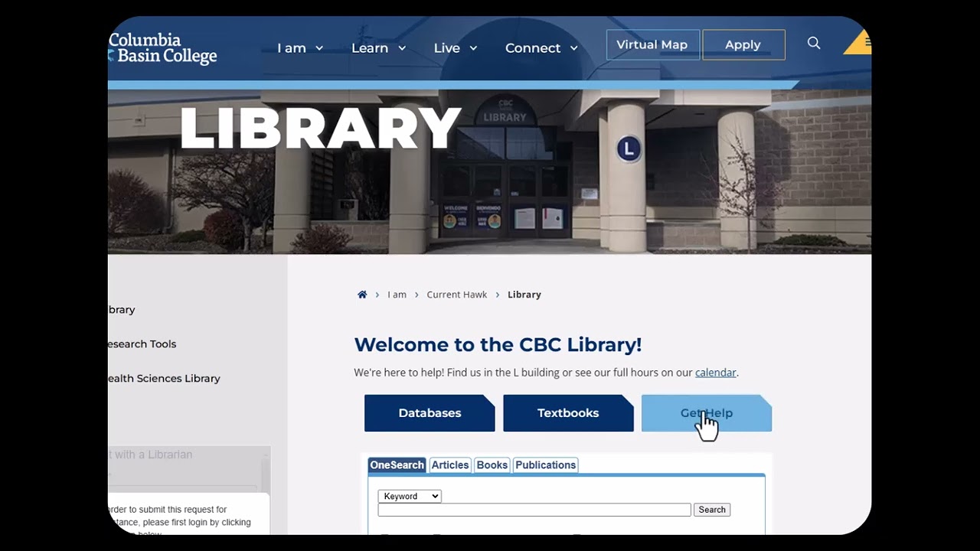The width and height of the screenshot is (980, 551).
Task: Switch to the Articles tab
Action: pos(450,465)
